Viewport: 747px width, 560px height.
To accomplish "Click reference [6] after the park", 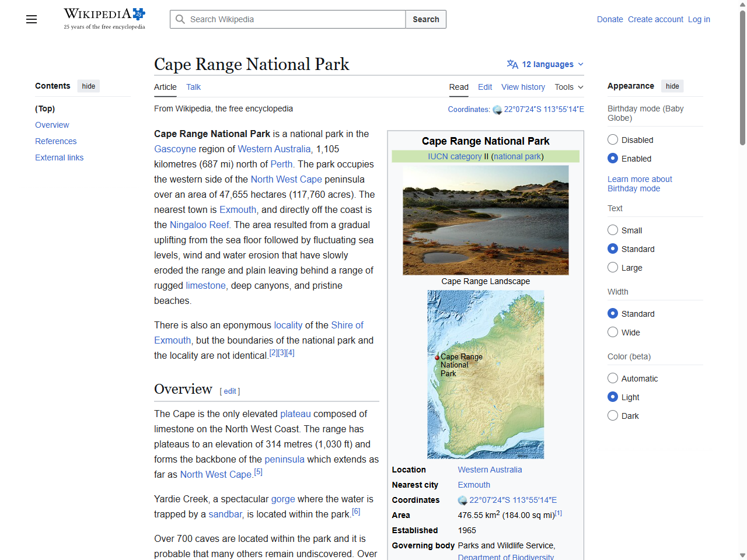I will [356, 512].
